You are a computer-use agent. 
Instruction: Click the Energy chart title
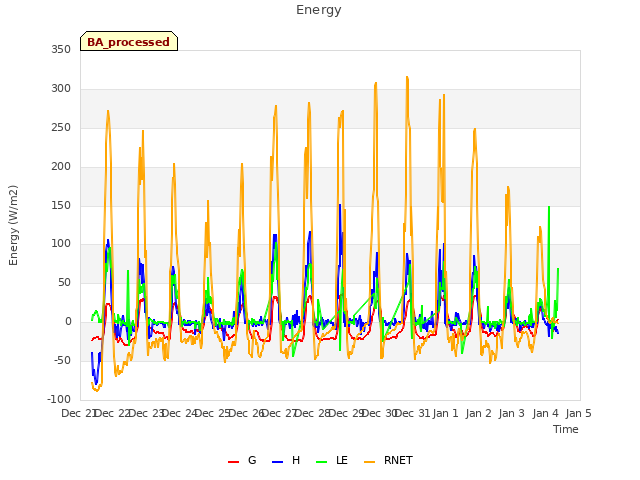319,10
